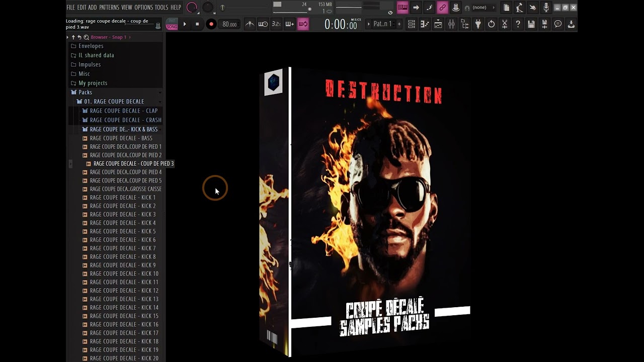Open the My projects folder
Image resolution: width=644 pixels, height=362 pixels.
pos(89,83)
